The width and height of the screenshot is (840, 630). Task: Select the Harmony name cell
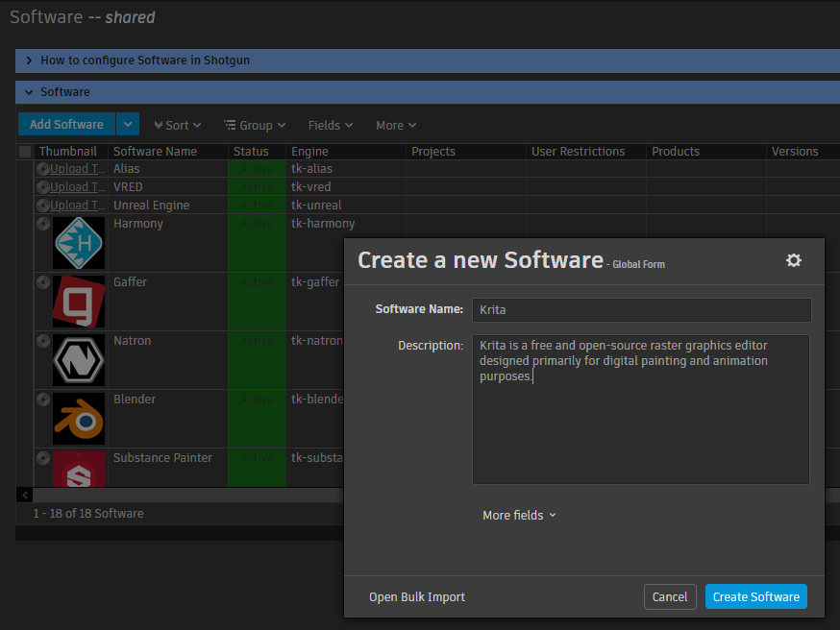168,243
